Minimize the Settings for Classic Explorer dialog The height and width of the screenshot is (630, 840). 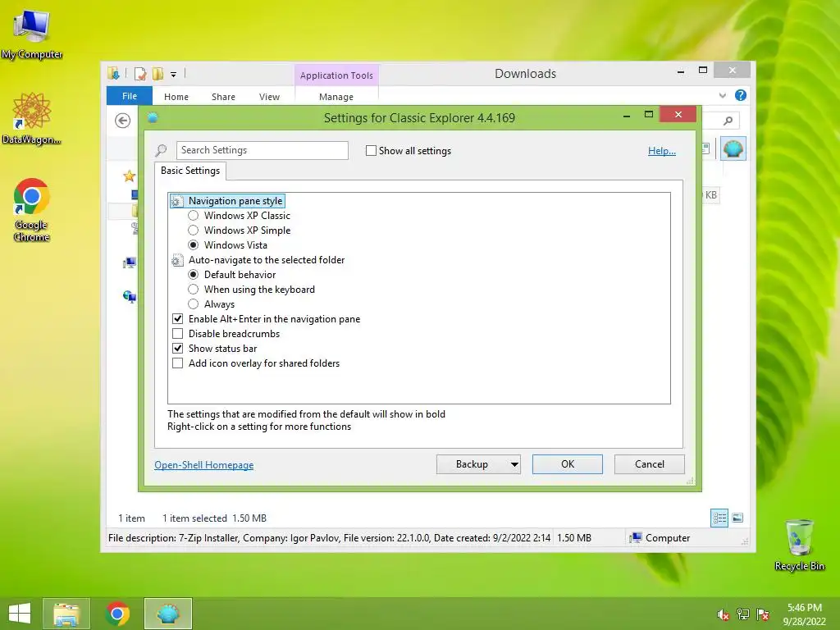point(627,115)
